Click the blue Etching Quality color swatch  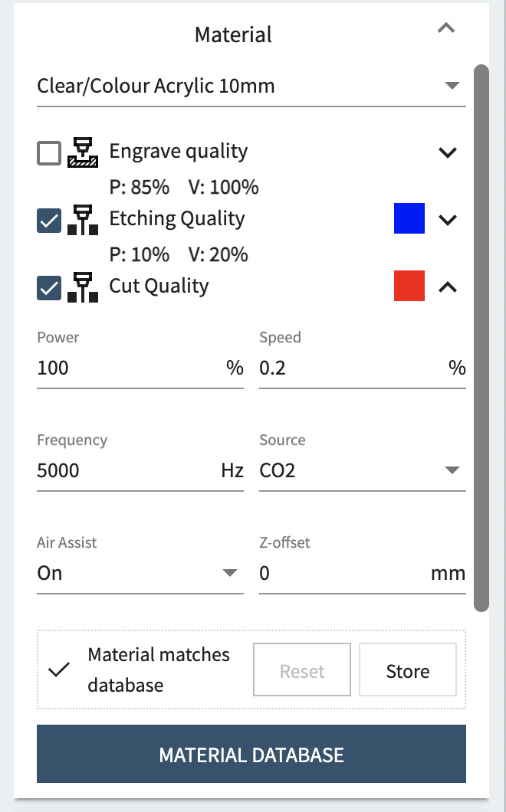(x=409, y=219)
